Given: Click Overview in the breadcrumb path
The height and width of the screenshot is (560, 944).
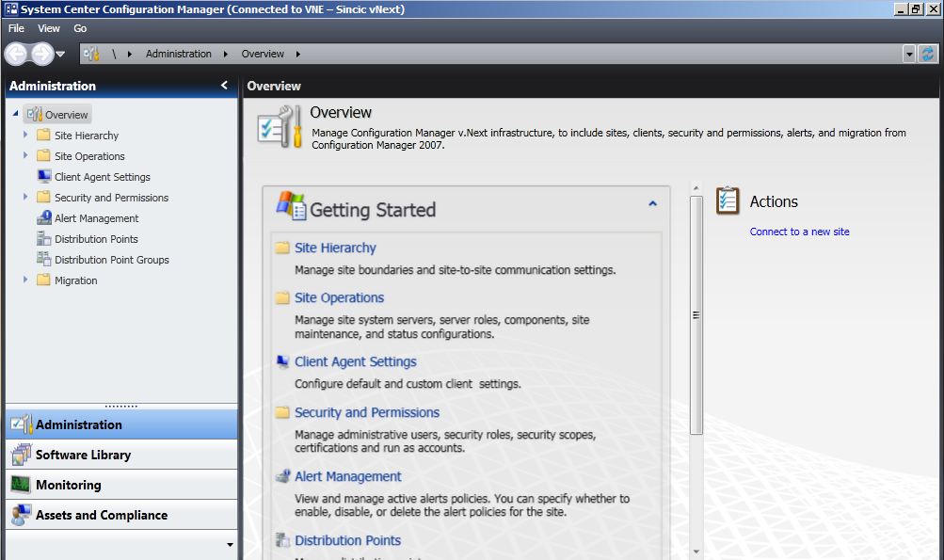Looking at the screenshot, I should point(263,55).
